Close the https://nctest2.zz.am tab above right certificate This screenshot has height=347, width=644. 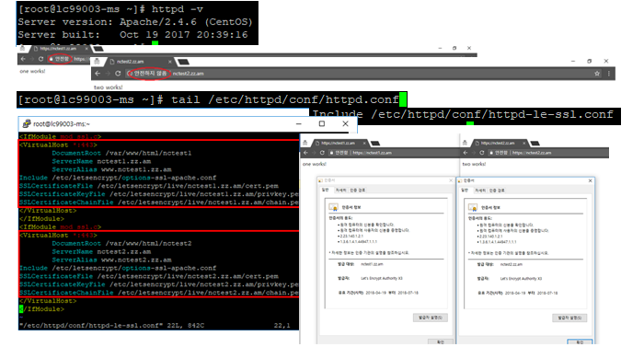tap(524, 143)
